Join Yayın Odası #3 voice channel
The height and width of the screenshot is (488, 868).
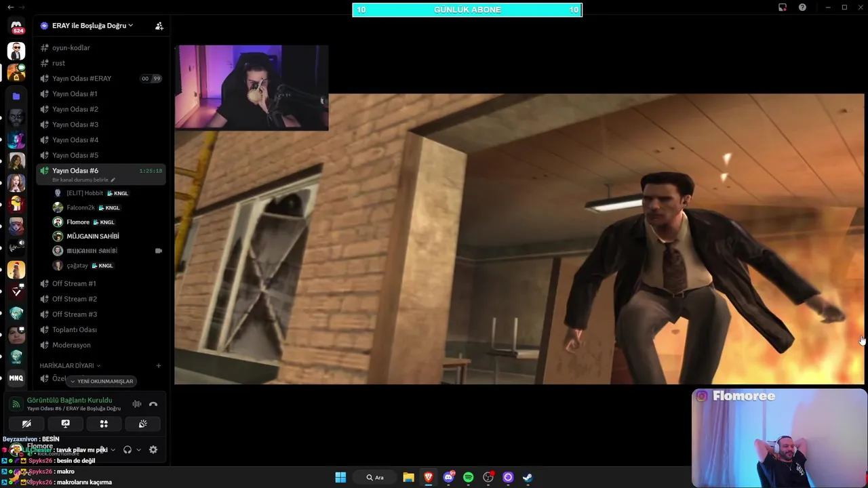pos(102,125)
